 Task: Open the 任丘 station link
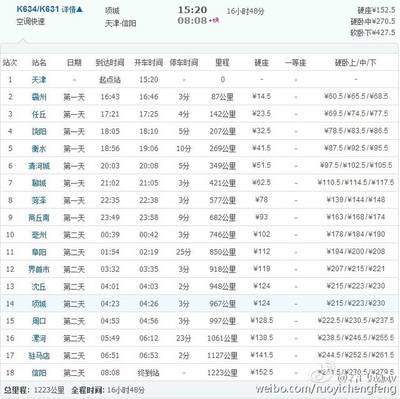(39, 114)
